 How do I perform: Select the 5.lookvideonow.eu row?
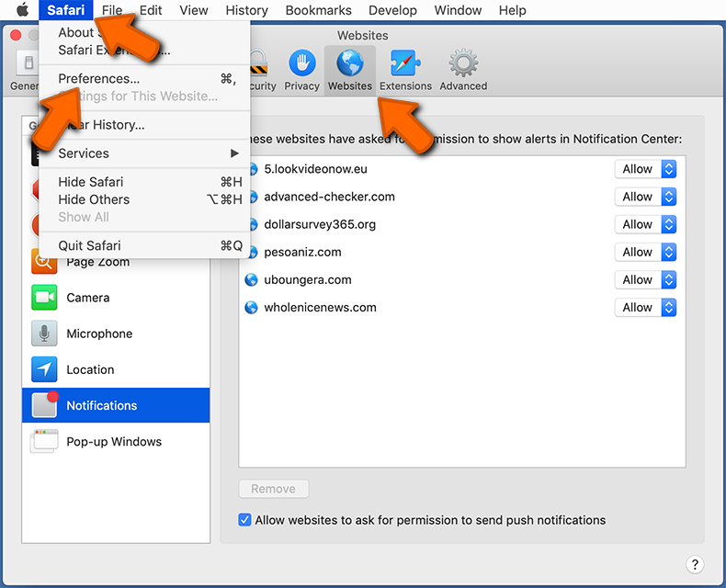click(x=462, y=169)
